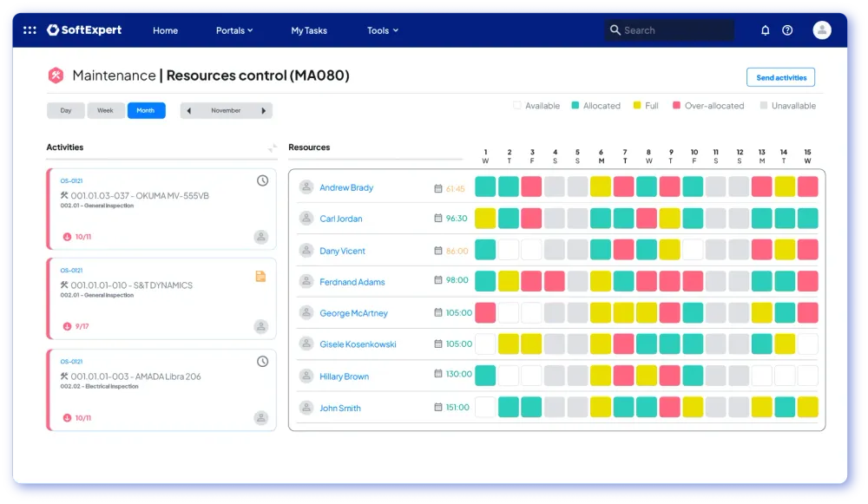Click the collapse arrows icon in Activities header

click(x=273, y=148)
